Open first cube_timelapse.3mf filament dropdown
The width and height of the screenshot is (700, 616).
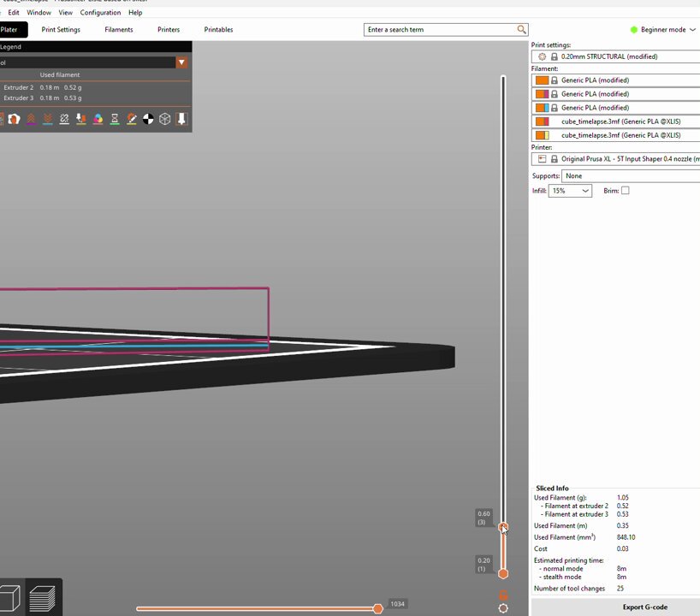[616, 121]
